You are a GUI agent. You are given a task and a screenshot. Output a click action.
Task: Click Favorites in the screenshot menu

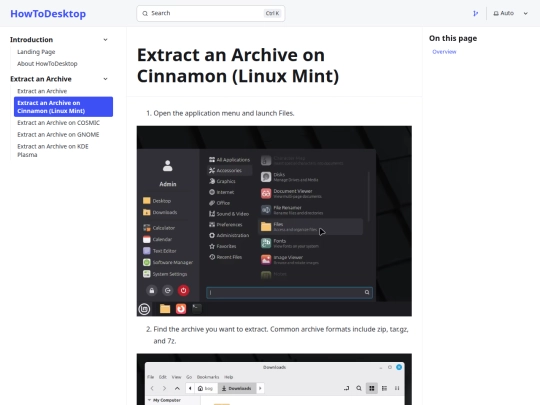[x=222, y=246]
